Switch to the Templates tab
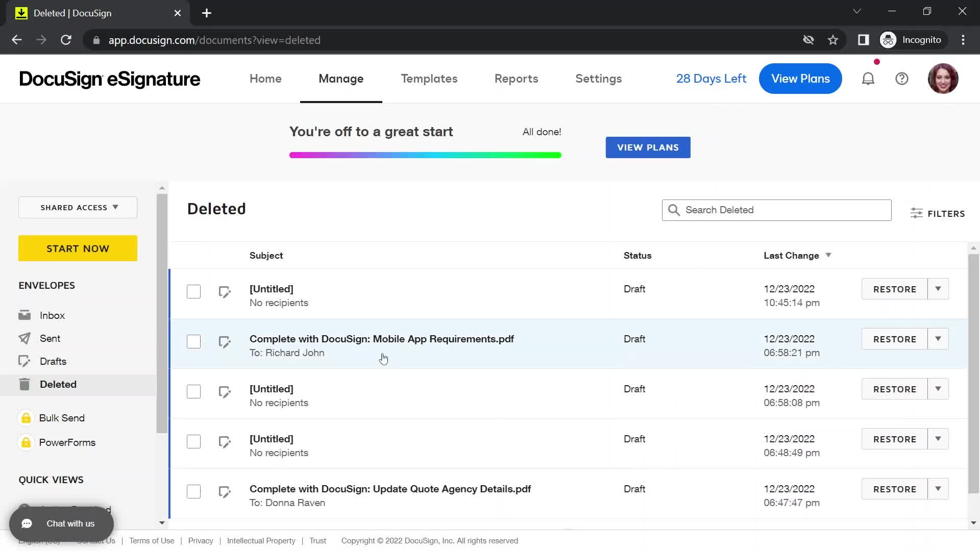The height and width of the screenshot is (551, 980). (429, 79)
